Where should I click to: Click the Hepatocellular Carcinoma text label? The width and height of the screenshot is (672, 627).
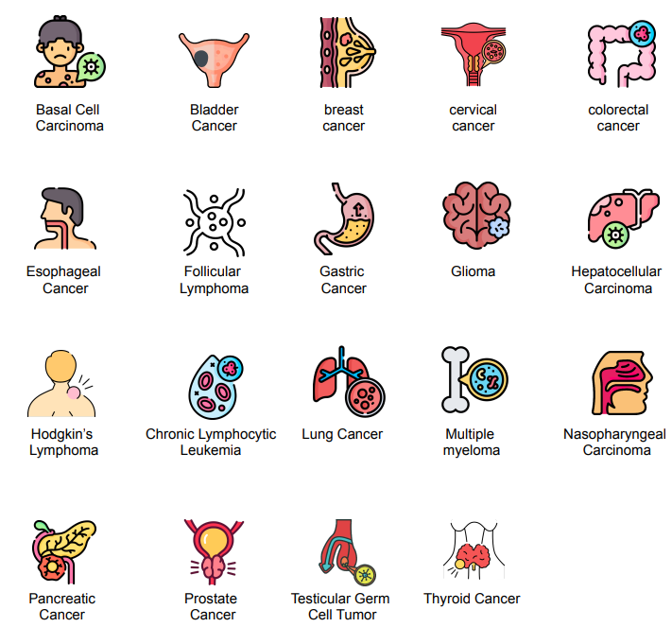617,280
